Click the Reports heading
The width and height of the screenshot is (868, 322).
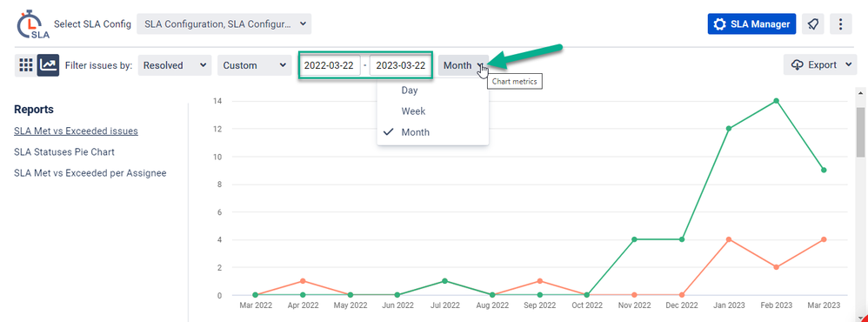[34, 109]
